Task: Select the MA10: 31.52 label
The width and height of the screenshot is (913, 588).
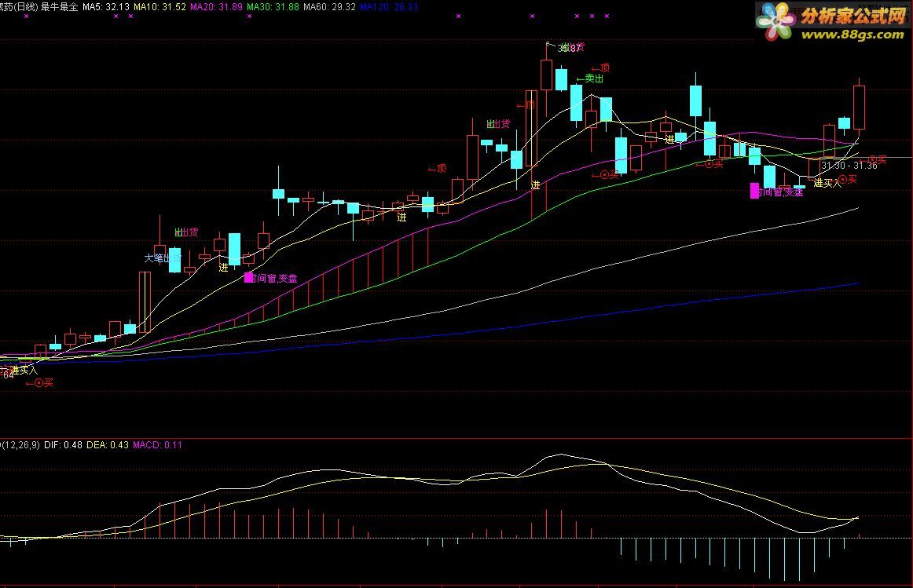Action: pos(159,7)
